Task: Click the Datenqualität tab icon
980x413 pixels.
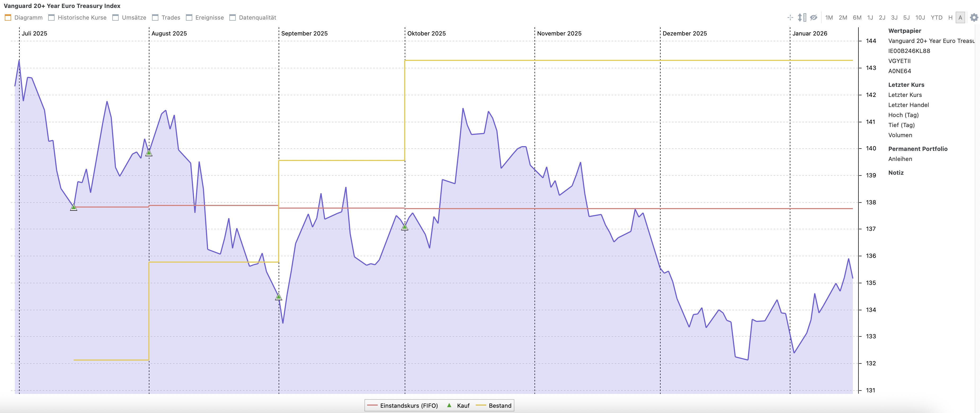Action: [x=233, y=17]
